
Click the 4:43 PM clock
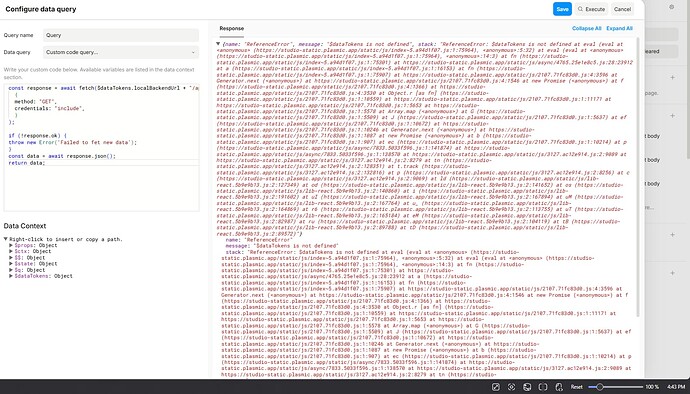(x=676, y=387)
